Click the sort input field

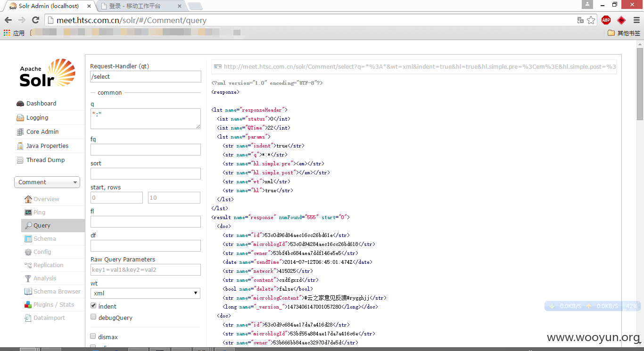tap(146, 173)
